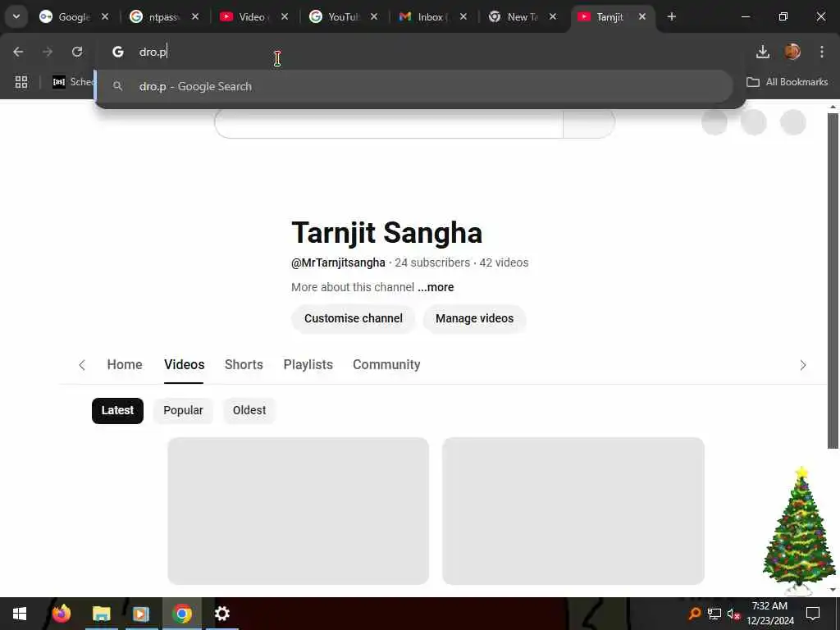Viewport: 840px width, 630px height.
Task: Open the channel Shorts tab
Action: point(244,364)
